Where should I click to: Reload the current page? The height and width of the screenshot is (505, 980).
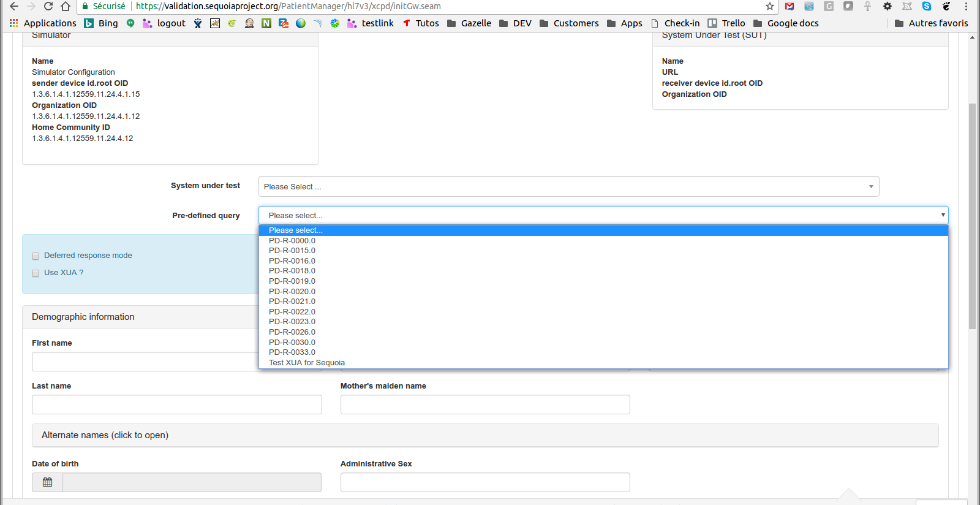pos(48,6)
